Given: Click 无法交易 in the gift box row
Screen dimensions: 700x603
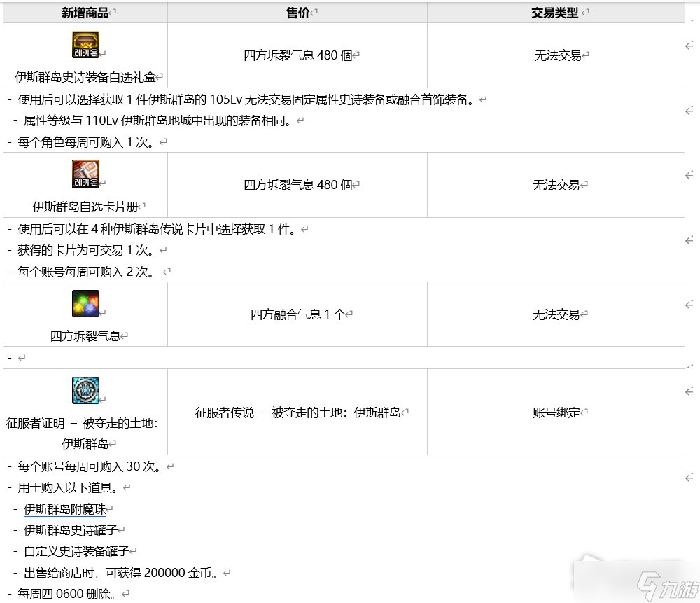Looking at the screenshot, I should (x=558, y=55).
